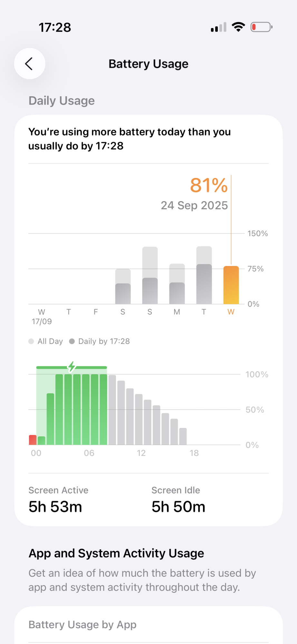
Task: Select Tuesday's bar in the daily chart
Action: (x=204, y=275)
